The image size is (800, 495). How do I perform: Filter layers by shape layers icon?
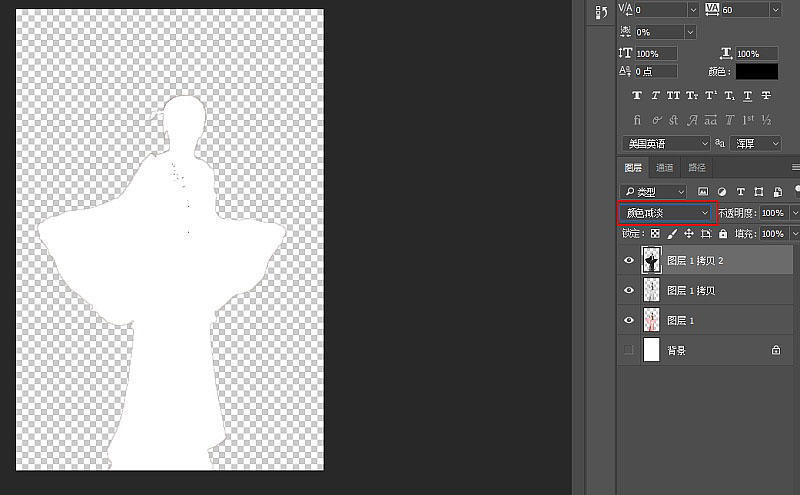tap(759, 192)
